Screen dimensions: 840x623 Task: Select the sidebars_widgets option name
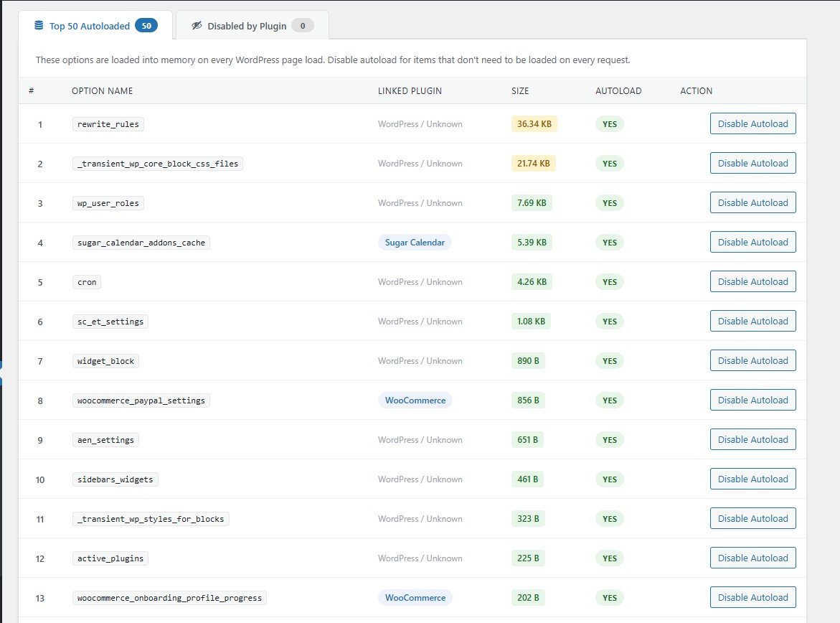click(115, 479)
